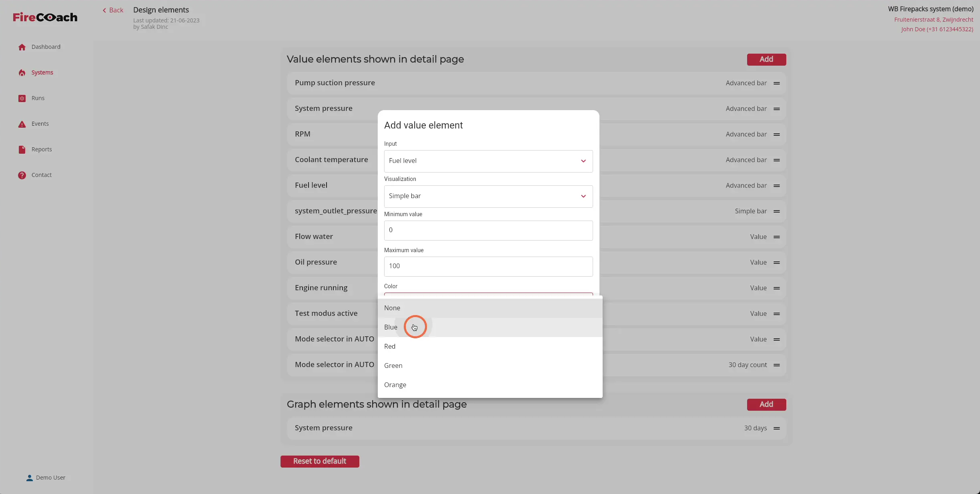Click drag handle of System pressure Advanced bar row
Image resolution: width=980 pixels, height=494 pixels.
777,109
